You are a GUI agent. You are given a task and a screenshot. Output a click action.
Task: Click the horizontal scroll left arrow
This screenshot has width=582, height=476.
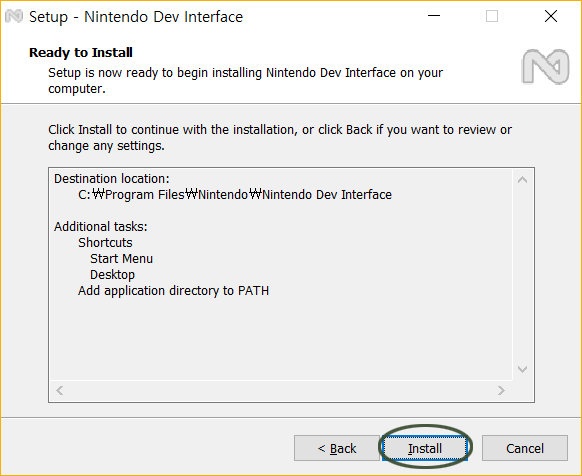tap(60, 391)
